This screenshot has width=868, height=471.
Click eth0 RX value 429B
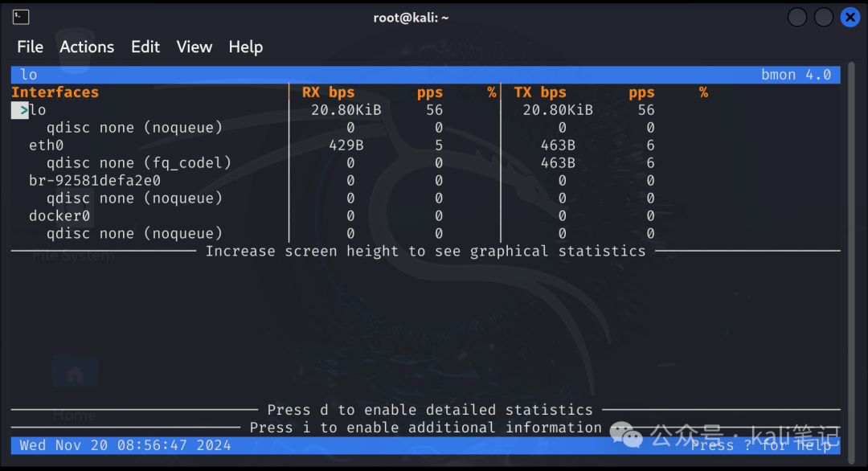pos(346,145)
